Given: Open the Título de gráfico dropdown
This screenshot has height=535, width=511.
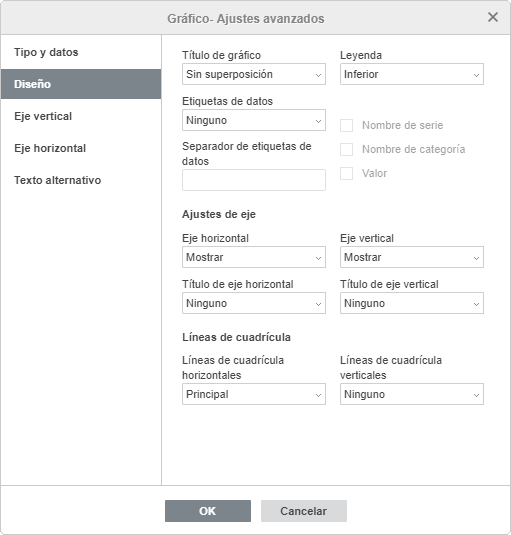Looking at the screenshot, I should [x=254, y=74].
